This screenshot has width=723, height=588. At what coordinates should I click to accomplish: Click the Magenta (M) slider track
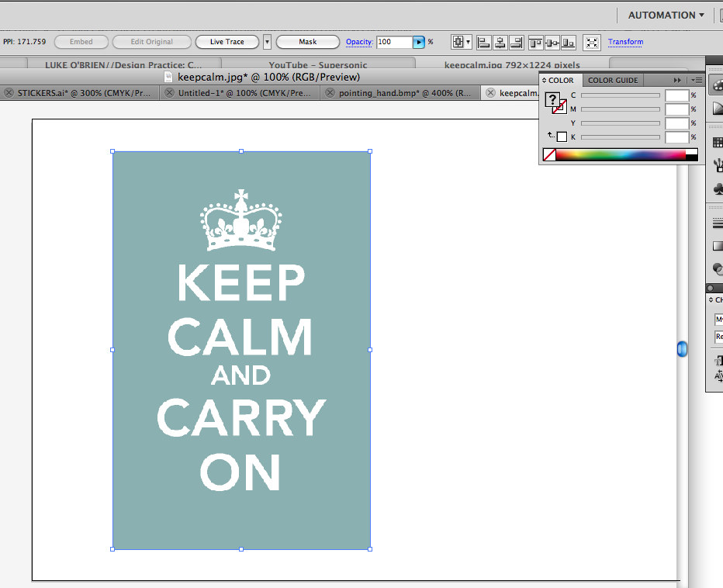coord(621,109)
